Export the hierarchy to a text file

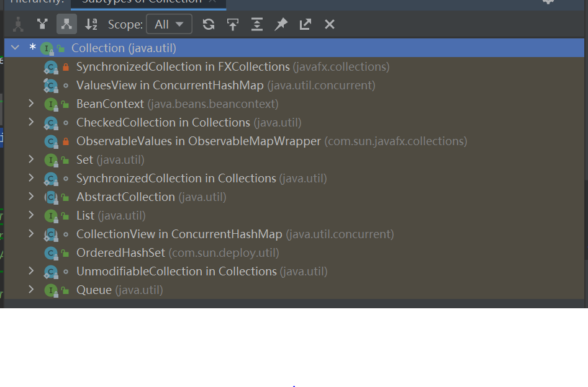click(x=305, y=24)
